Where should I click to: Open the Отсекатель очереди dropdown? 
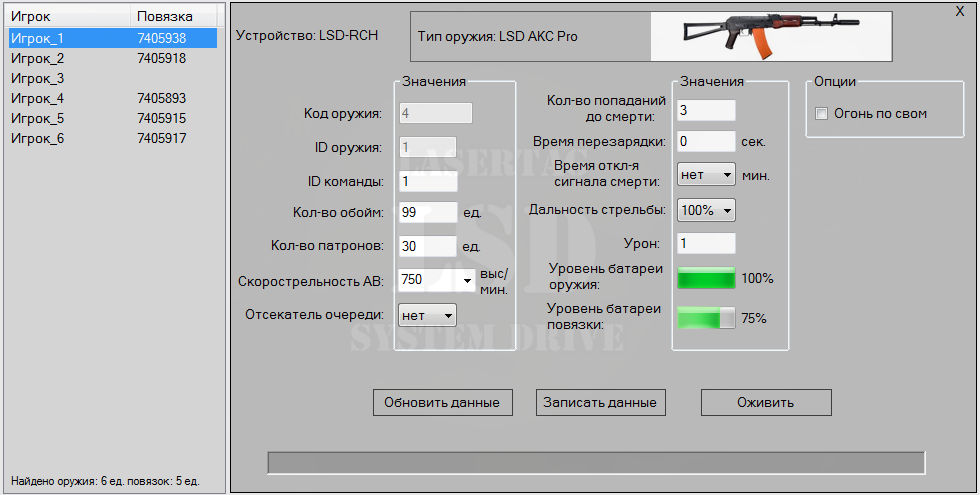click(x=428, y=315)
